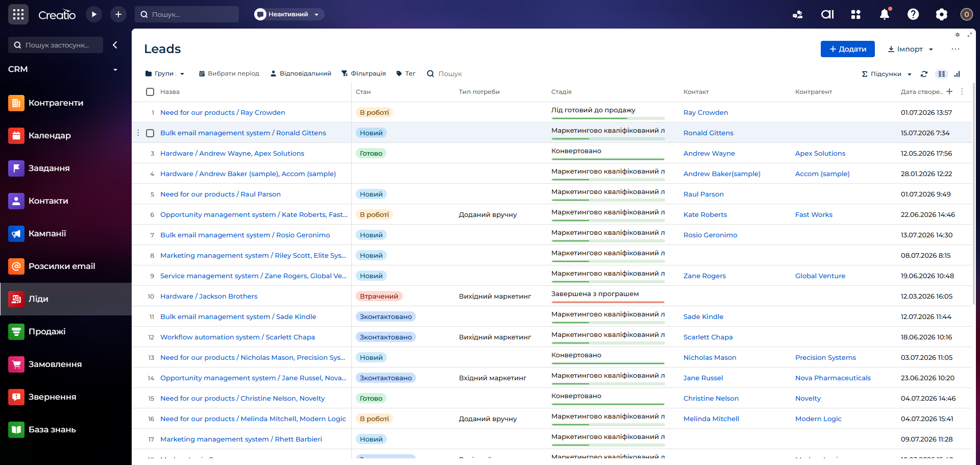The width and height of the screenshot is (980, 465).
Task: Open the user profile avatar
Action: pos(966,14)
